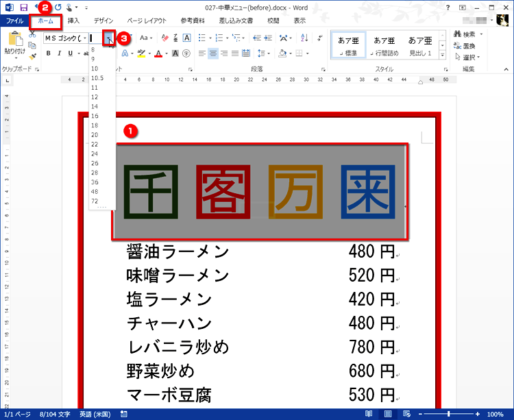Open the Change Case Aa dropdown
This screenshot has height=420, width=514.
146,38
